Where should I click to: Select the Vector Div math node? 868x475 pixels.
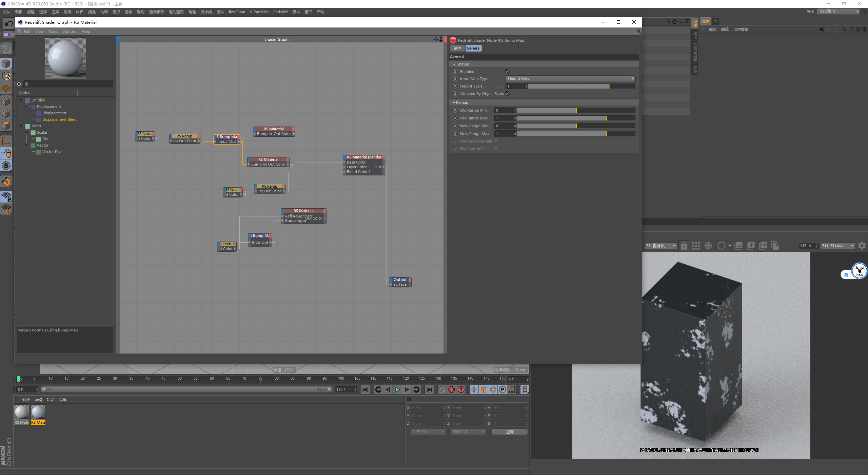(52, 152)
